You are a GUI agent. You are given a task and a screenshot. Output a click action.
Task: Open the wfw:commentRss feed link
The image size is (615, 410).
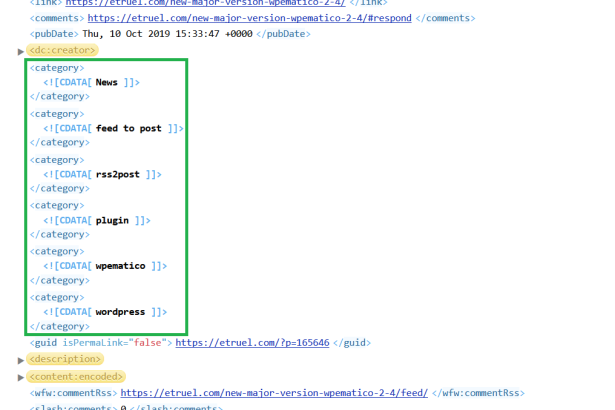point(274,393)
